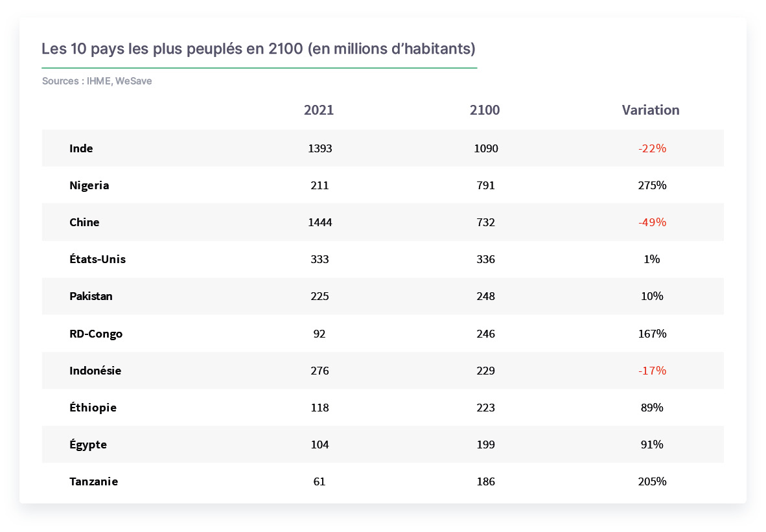Click Tanzanie's variation 205%
766x532 pixels.
[652, 481]
